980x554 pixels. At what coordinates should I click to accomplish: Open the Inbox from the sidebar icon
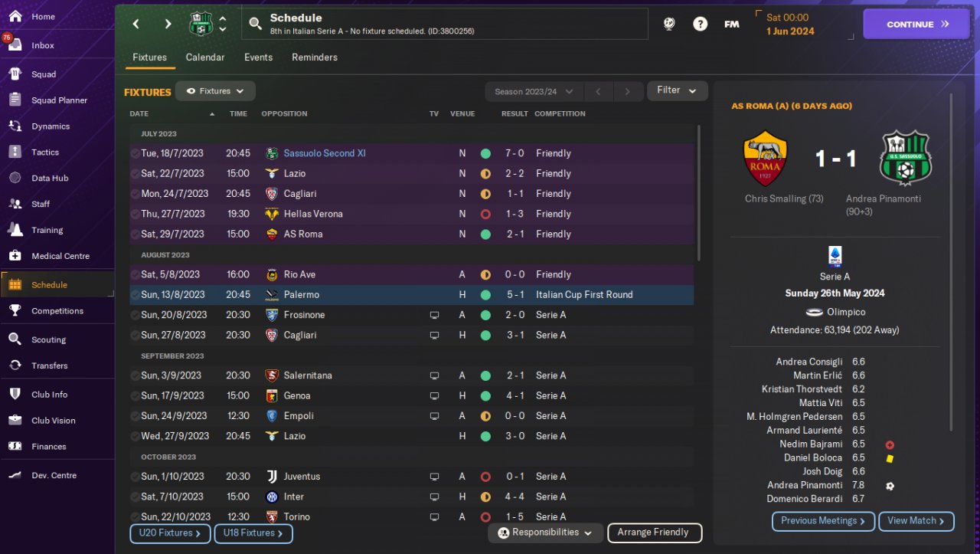pyautogui.click(x=15, y=45)
